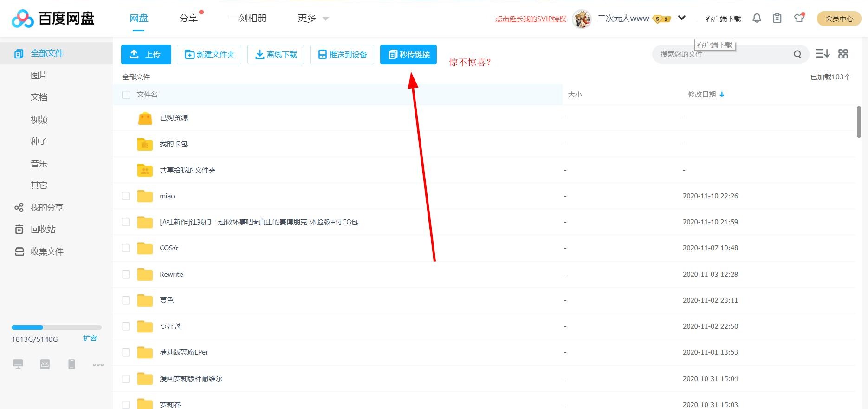This screenshot has height=409, width=868.
Task: Click the search magnifier icon
Action: (797, 54)
